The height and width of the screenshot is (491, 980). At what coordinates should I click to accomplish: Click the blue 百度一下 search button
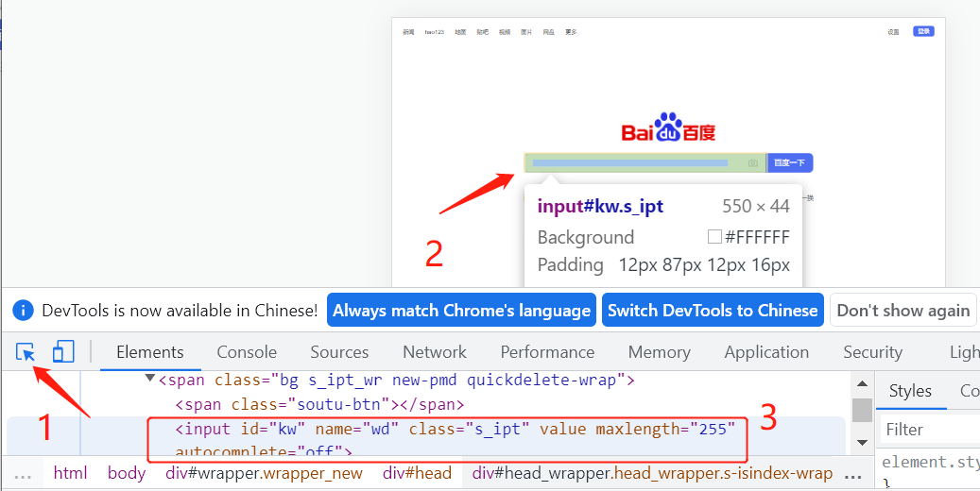[789, 163]
